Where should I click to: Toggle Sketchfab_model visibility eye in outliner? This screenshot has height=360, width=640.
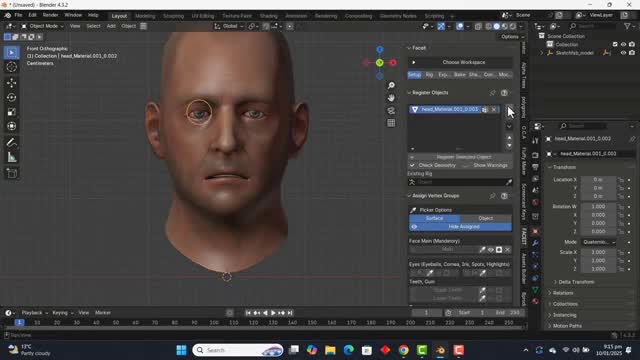623,53
